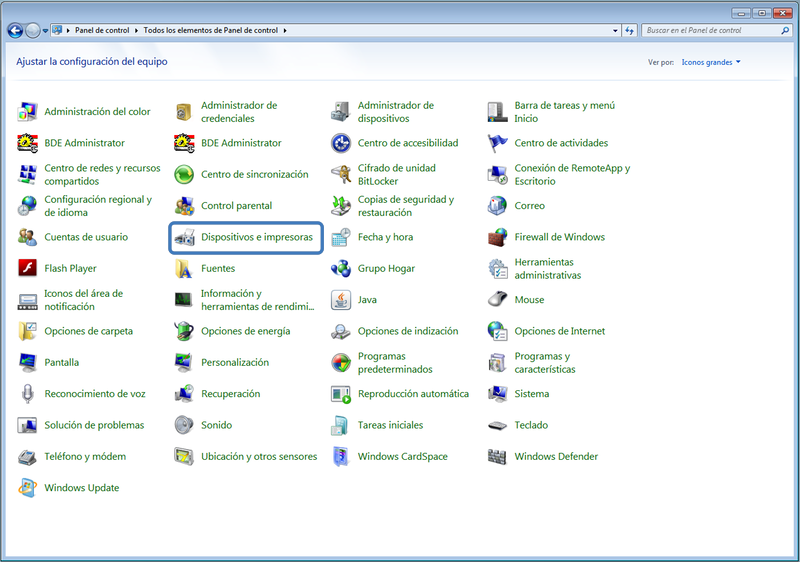This screenshot has width=800, height=562.
Task: Click Configuración regional y de idioma link
Action: tap(98, 206)
